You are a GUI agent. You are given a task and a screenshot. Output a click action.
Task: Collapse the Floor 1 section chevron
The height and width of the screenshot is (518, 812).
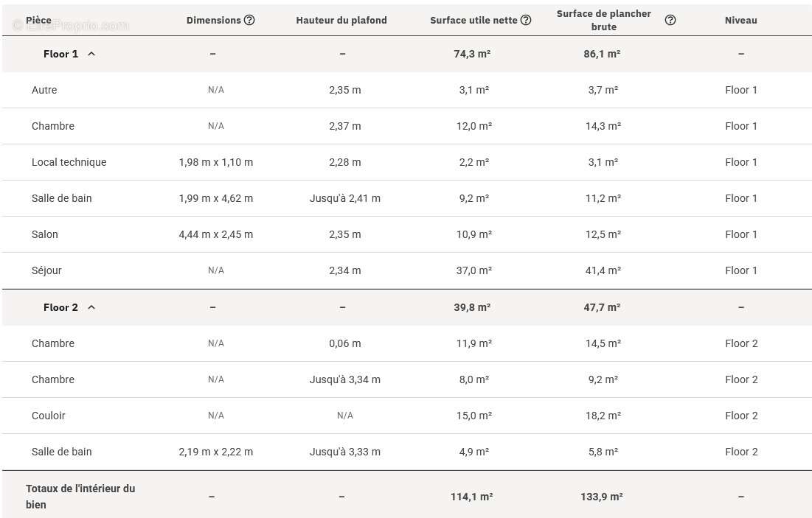coord(91,54)
